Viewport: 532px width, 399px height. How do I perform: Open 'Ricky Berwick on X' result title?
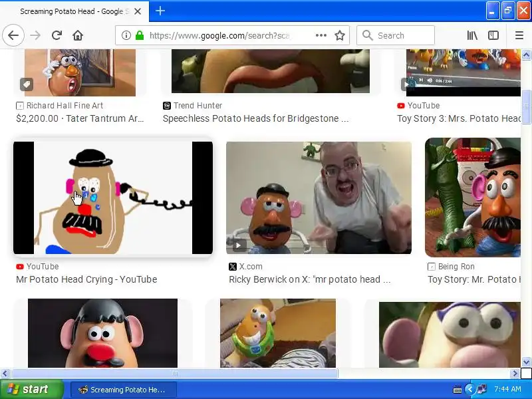point(310,279)
